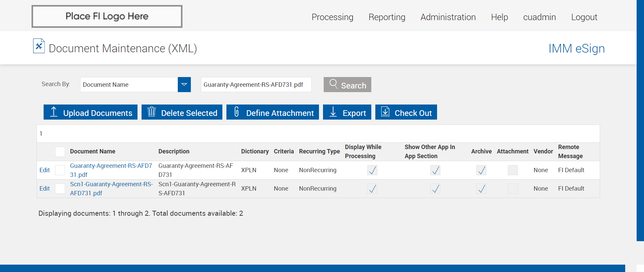Viewport: 644px width, 272px height.
Task: Click Logout in the top navigation
Action: point(584,17)
